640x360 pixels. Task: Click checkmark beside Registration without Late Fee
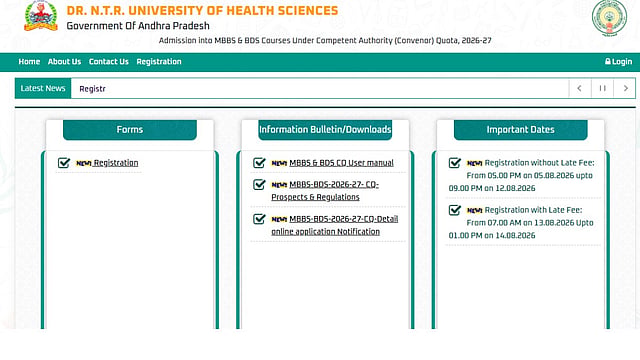coord(455,162)
